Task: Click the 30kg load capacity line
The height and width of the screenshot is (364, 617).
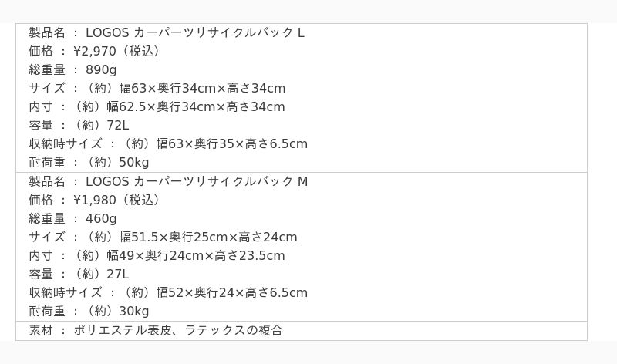Action: pos(89,311)
